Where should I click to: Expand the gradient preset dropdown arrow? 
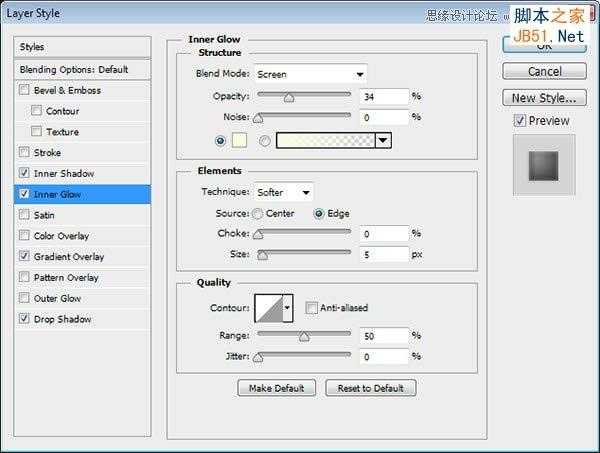point(383,141)
